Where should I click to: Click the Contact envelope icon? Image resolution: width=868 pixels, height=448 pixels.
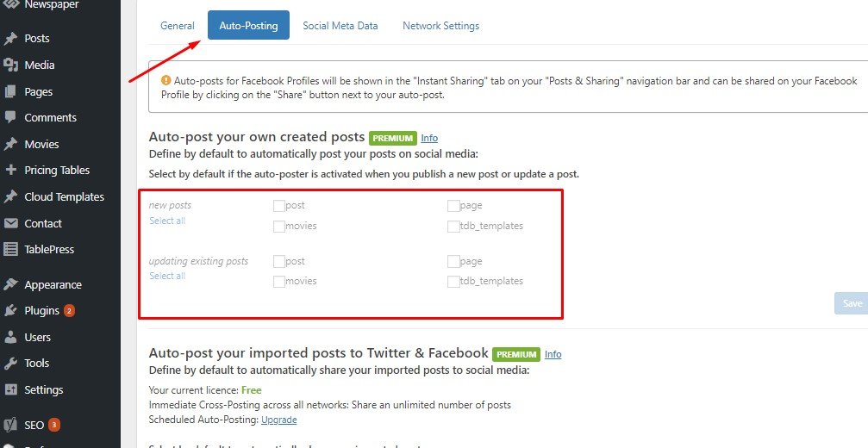(10, 223)
